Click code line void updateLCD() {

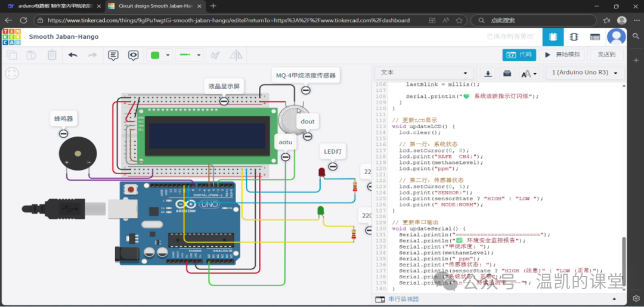click(x=423, y=126)
